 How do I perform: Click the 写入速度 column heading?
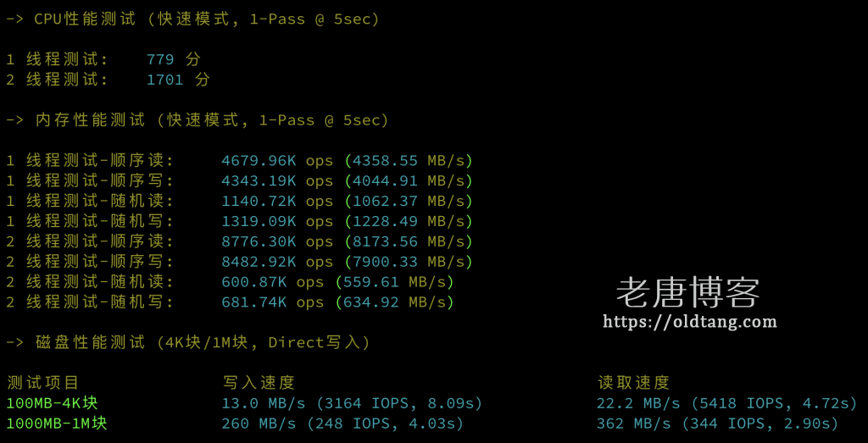click(x=259, y=383)
